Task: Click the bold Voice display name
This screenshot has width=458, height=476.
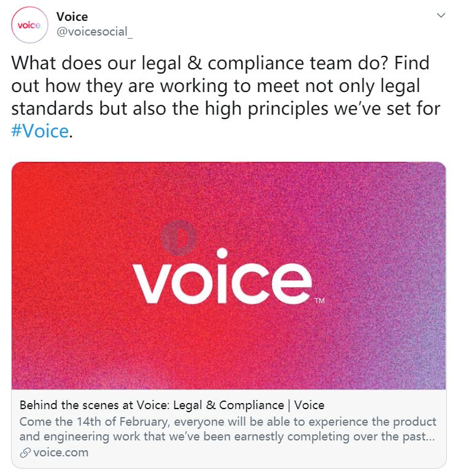Action: point(72,17)
